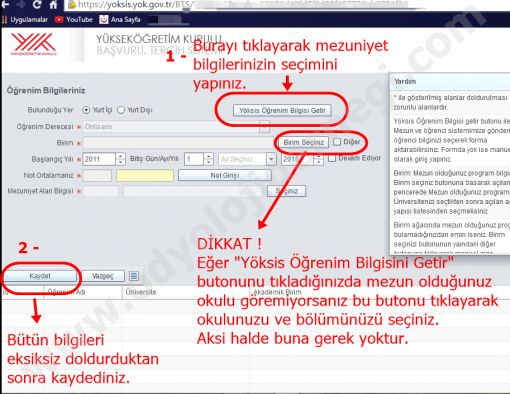
Task: Click the browser forward arrow
Action: coord(21,4)
